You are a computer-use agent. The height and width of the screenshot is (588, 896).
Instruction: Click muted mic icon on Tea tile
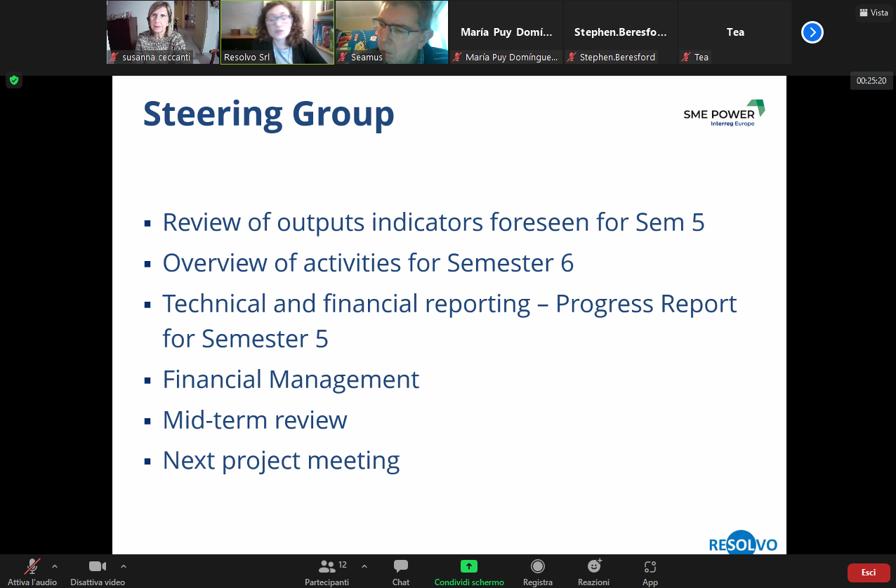(687, 58)
